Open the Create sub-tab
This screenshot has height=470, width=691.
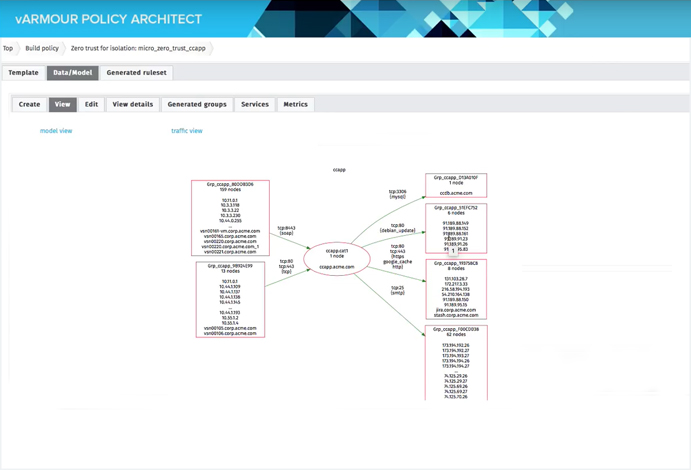[x=30, y=104]
